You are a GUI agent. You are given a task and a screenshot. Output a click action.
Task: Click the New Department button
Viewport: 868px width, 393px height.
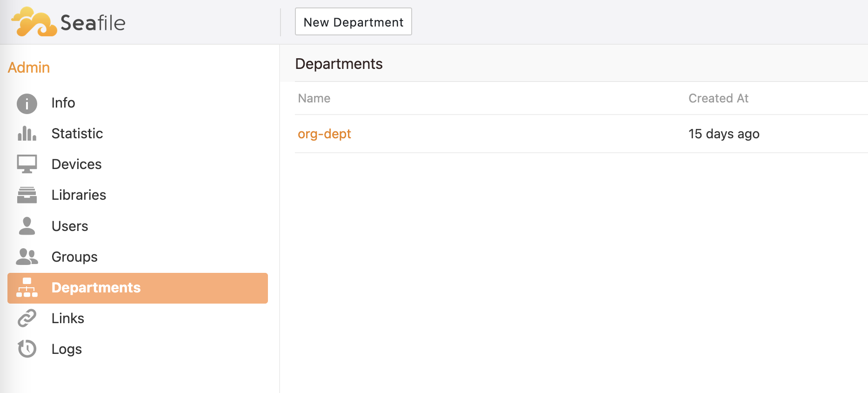[354, 21]
